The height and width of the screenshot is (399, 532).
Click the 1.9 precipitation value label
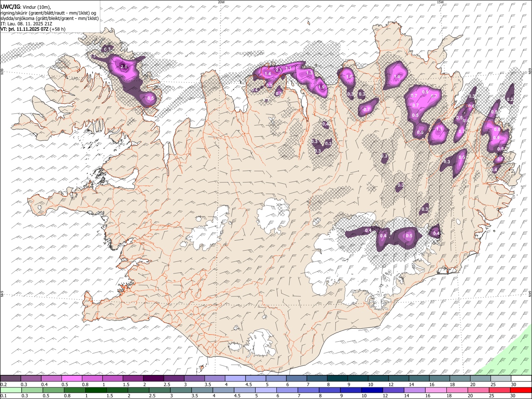coord(321,87)
